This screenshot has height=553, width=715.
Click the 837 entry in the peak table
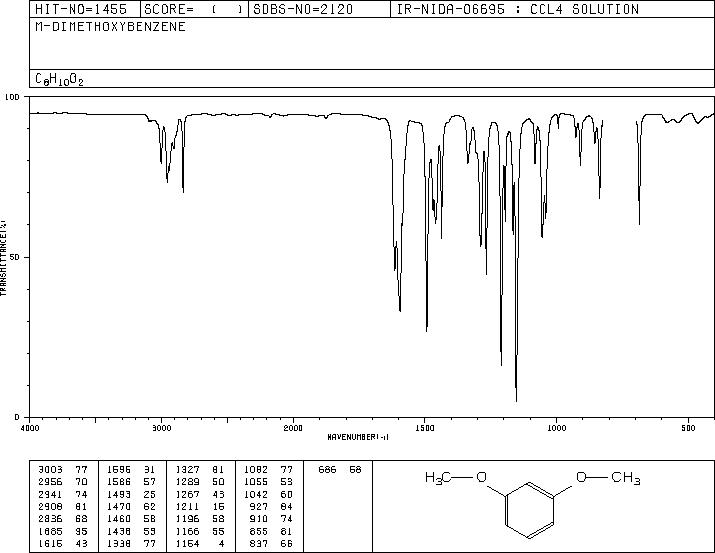coord(259,543)
